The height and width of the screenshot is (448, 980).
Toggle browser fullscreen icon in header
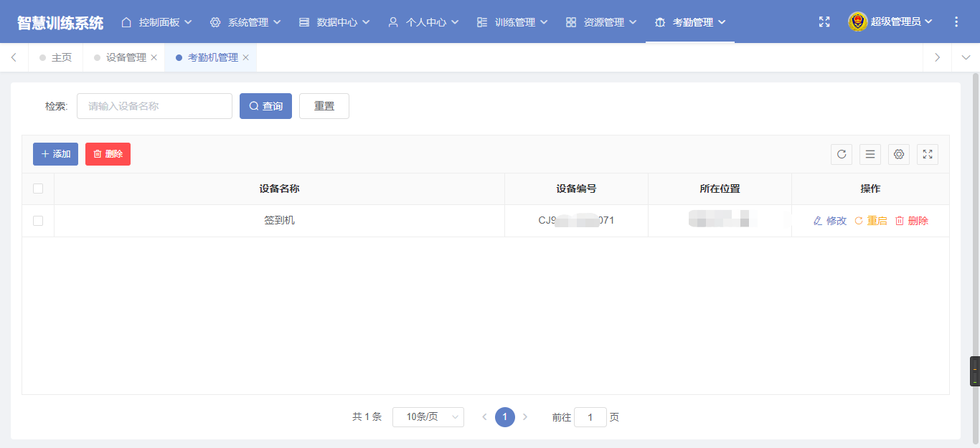click(x=824, y=22)
